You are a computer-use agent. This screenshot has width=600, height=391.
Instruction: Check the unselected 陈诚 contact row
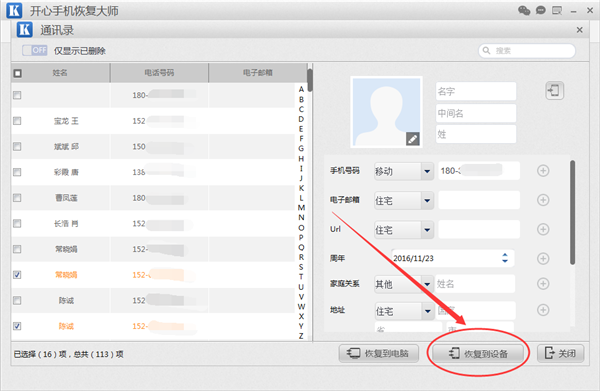click(x=17, y=300)
